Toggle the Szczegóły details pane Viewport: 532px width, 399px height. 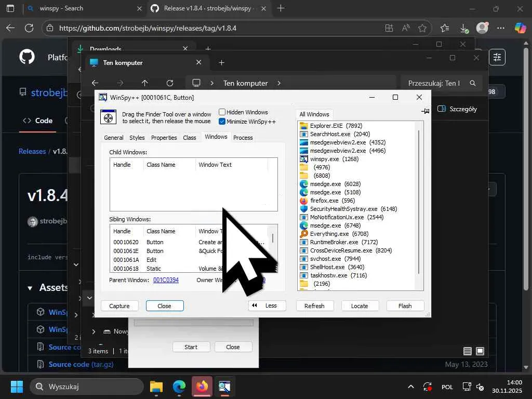[457, 109]
